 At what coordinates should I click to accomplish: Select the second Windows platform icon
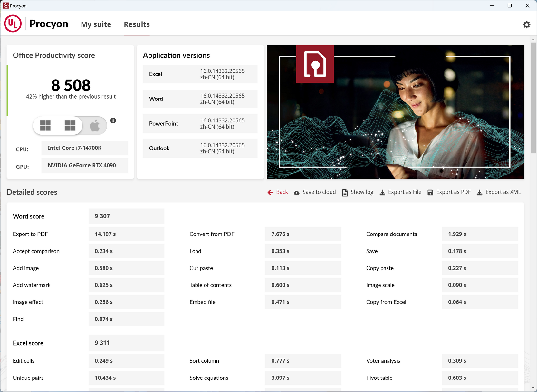point(70,125)
